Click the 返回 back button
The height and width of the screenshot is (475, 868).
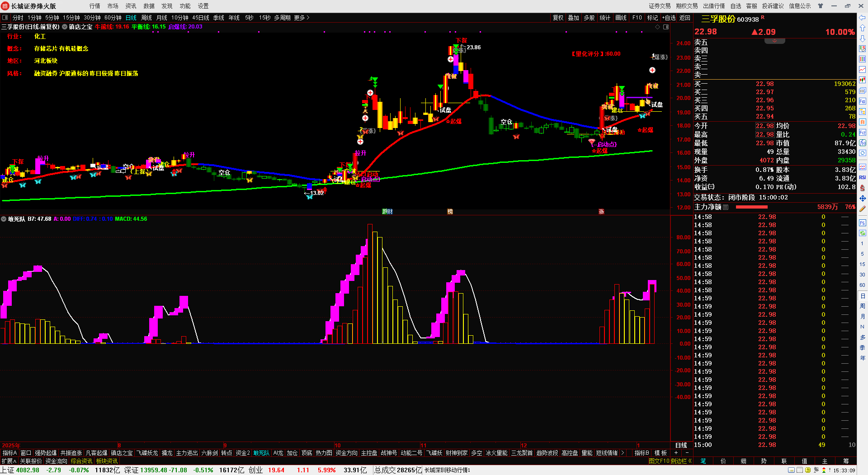(685, 18)
